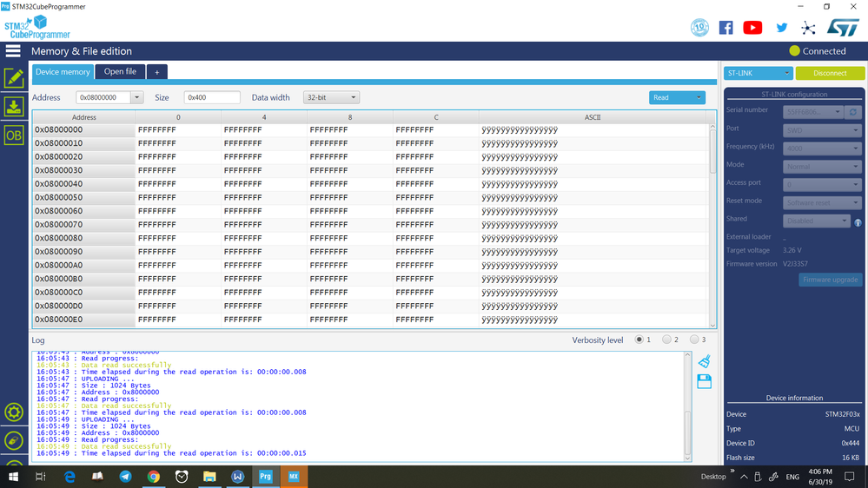Open the Shared dropdown
This screenshot has height=488, width=868.
pos(816,221)
